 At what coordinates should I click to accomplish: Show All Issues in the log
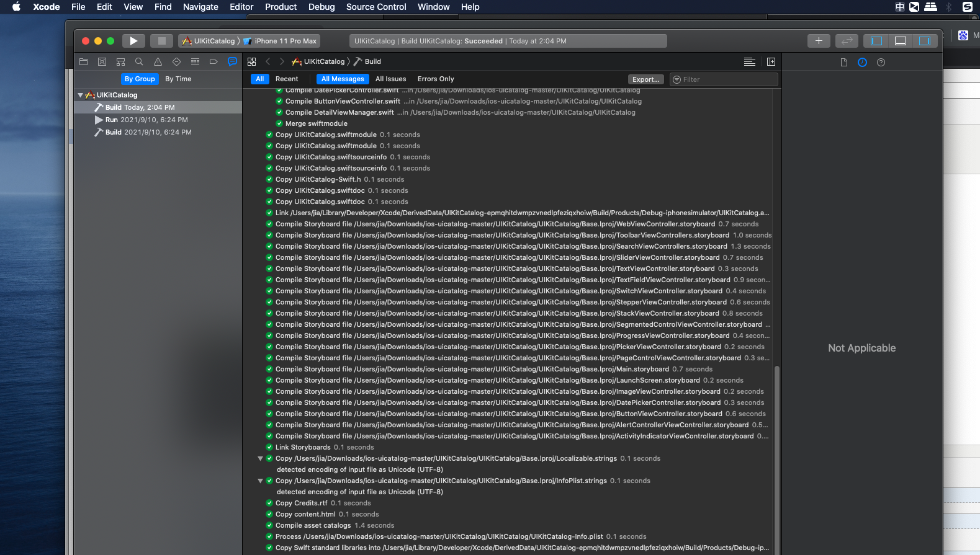point(391,79)
